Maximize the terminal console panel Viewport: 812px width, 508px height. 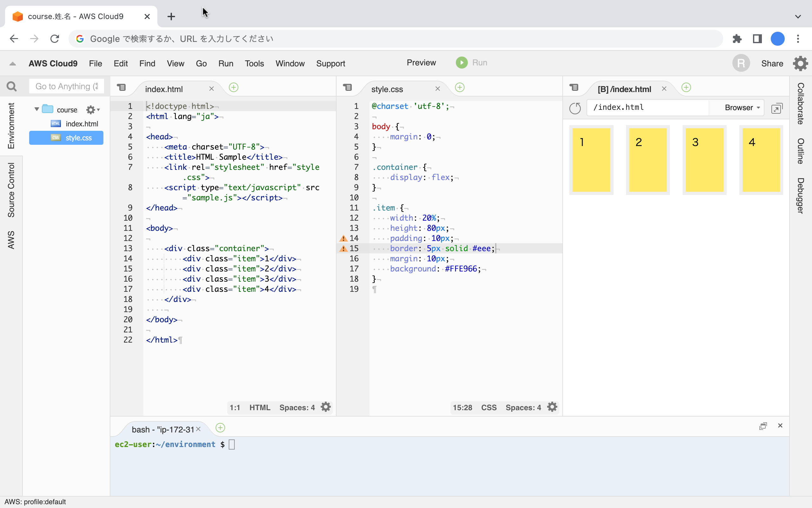[763, 426]
